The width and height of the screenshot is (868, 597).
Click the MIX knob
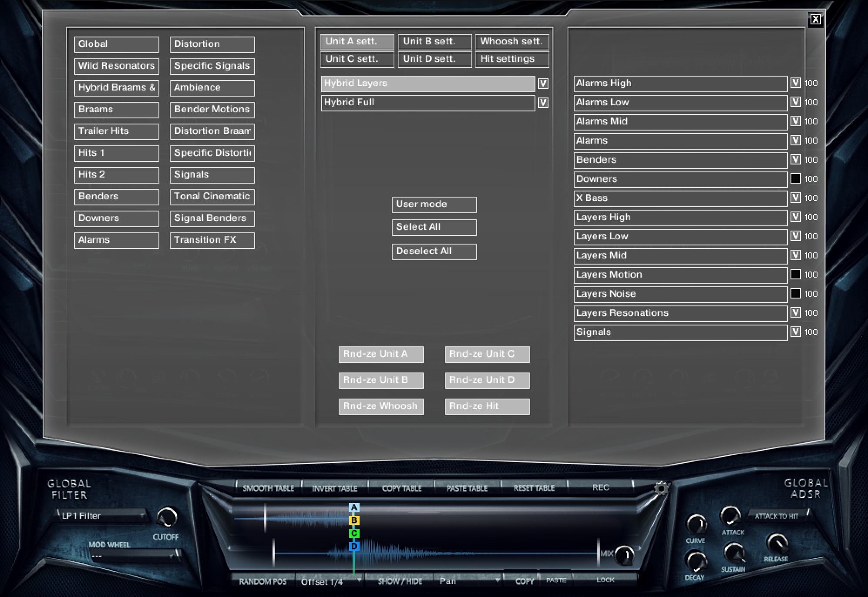624,555
